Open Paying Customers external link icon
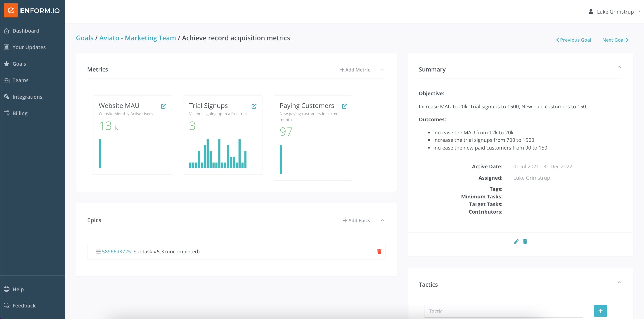Screen dimensions: 644x319 tap(344, 106)
